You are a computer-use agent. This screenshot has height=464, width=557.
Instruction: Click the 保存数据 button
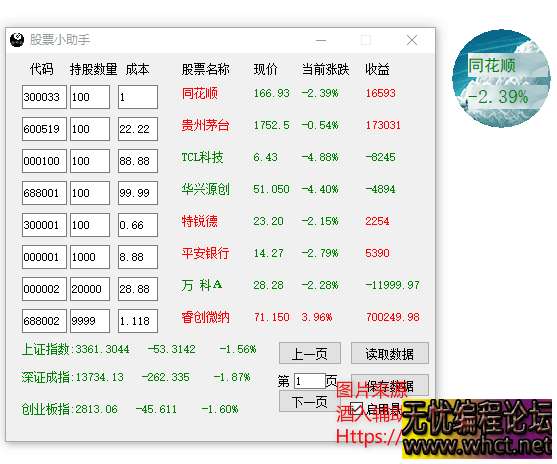pos(390,385)
